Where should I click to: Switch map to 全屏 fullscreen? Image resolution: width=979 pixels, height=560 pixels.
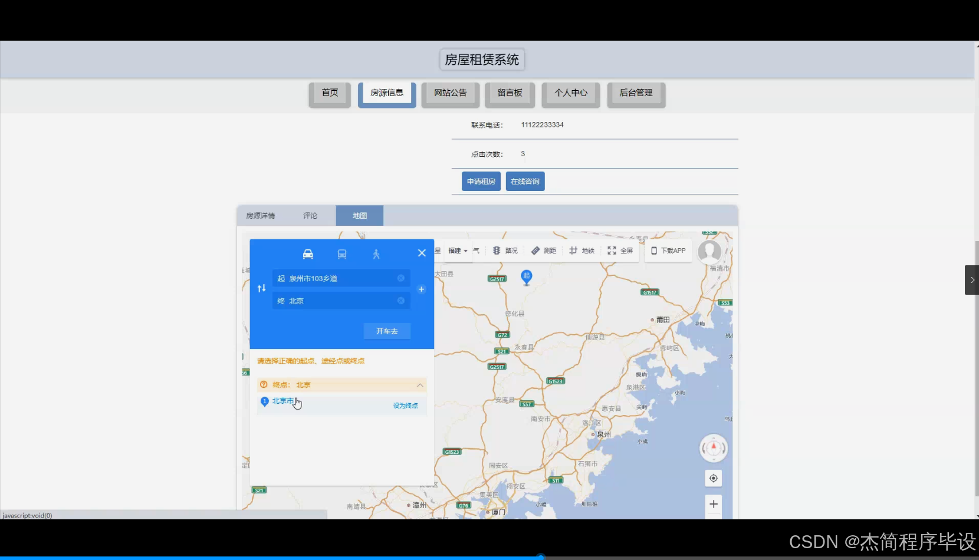(x=620, y=251)
